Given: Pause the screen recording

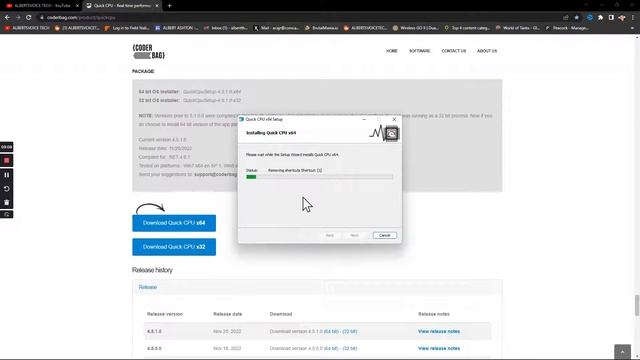Looking at the screenshot, I should [x=7, y=175].
